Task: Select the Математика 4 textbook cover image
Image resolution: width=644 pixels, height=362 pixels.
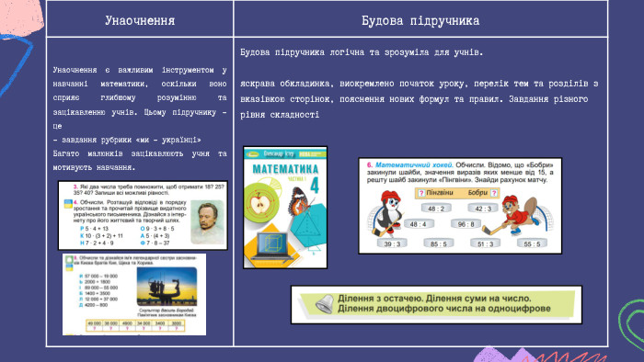Action: tap(285, 208)
